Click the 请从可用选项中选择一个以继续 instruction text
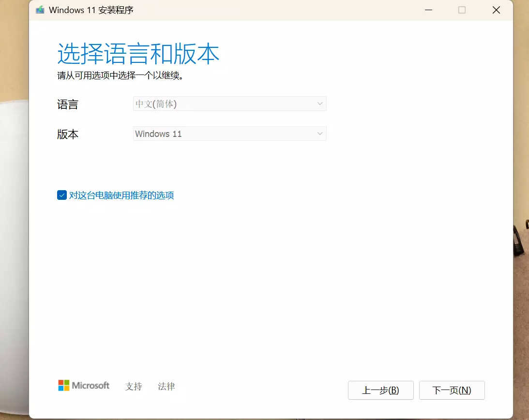This screenshot has width=529, height=420. click(121, 75)
